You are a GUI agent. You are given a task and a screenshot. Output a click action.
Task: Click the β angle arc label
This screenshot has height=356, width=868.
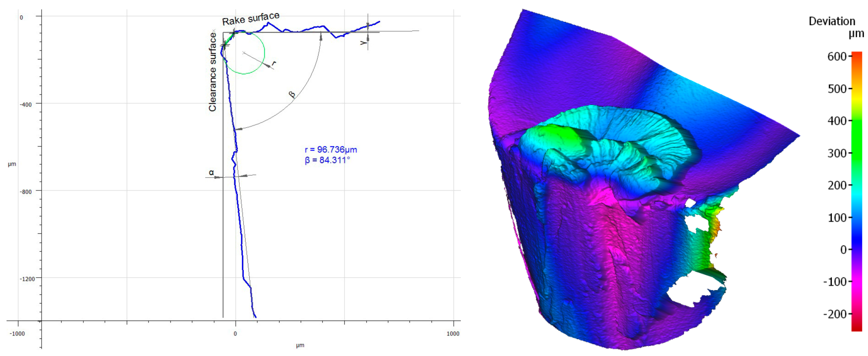coord(292,95)
